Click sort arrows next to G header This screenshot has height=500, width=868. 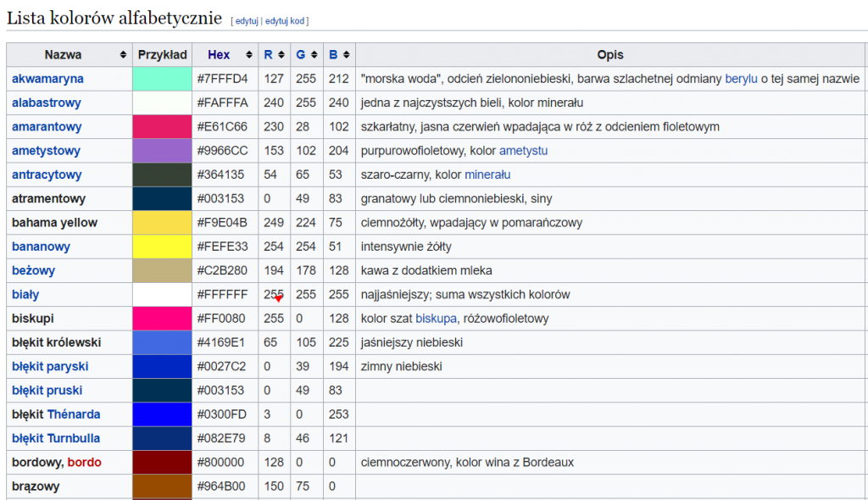[314, 55]
